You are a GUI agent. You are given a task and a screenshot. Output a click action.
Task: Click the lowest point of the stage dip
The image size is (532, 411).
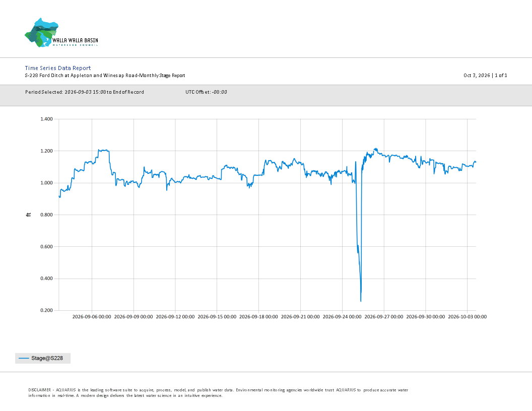point(361,301)
